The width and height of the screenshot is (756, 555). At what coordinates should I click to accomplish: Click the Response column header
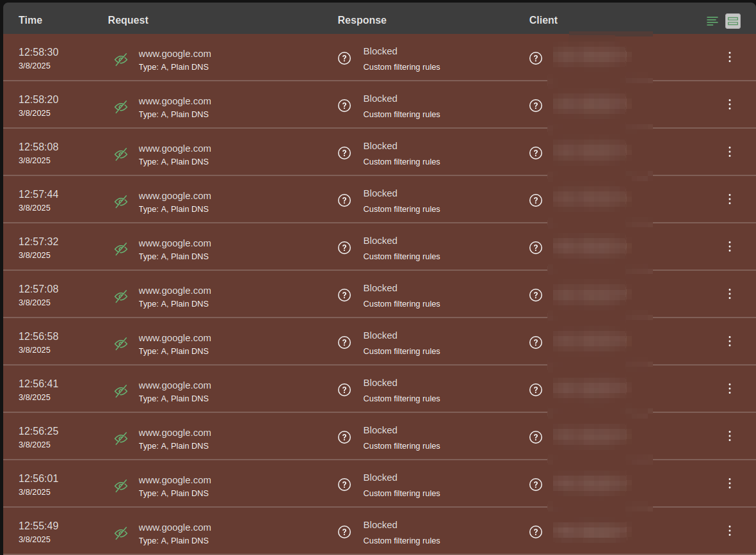pyautogui.click(x=362, y=20)
